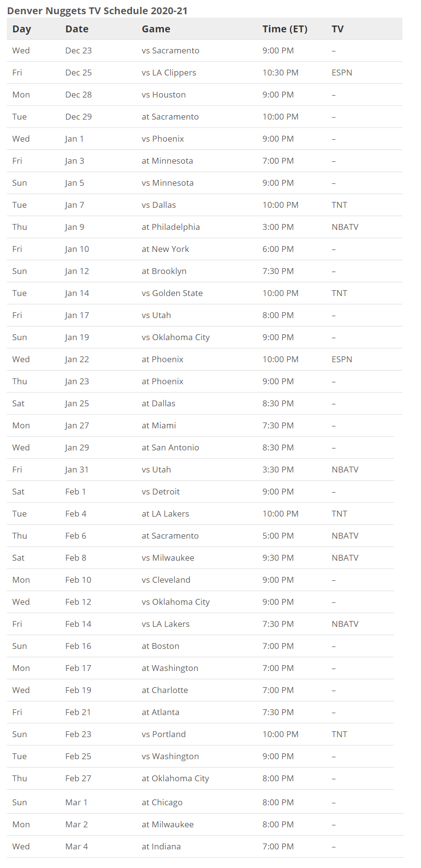The width and height of the screenshot is (421, 868).
Task: Select the "vs Golden State" game cell
Action: tap(172, 293)
